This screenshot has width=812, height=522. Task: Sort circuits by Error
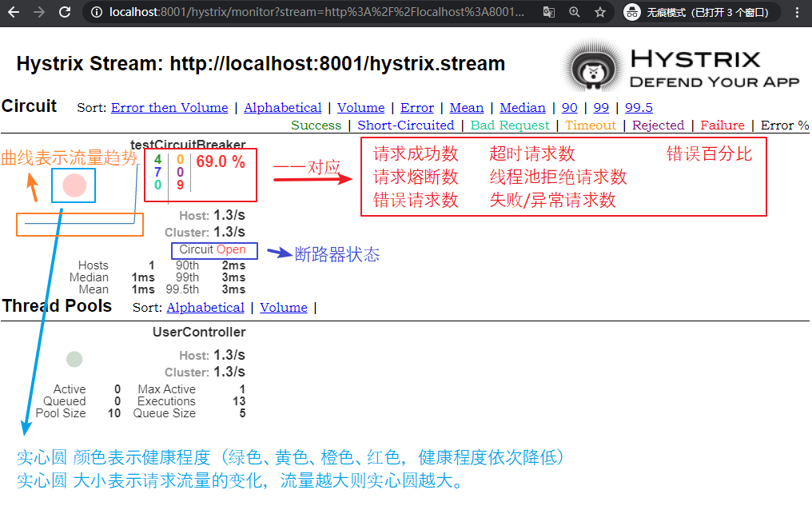(x=417, y=108)
